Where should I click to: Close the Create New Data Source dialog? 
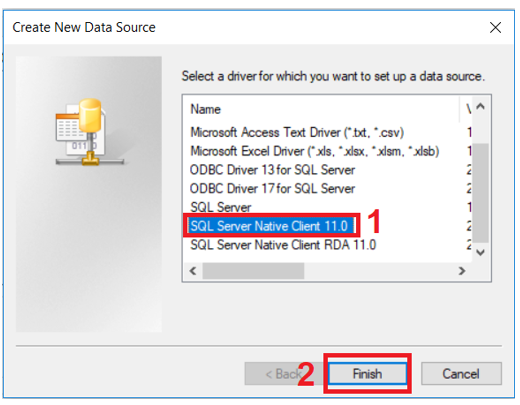[495, 27]
